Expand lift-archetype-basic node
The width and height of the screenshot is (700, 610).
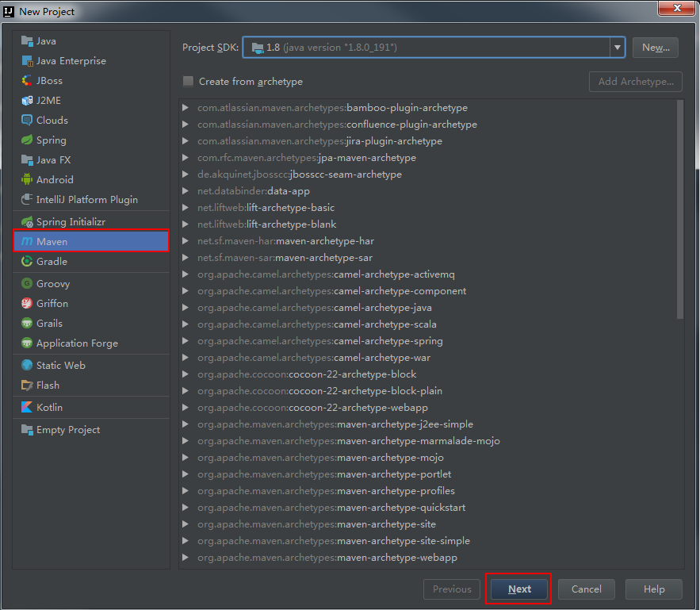[186, 208]
